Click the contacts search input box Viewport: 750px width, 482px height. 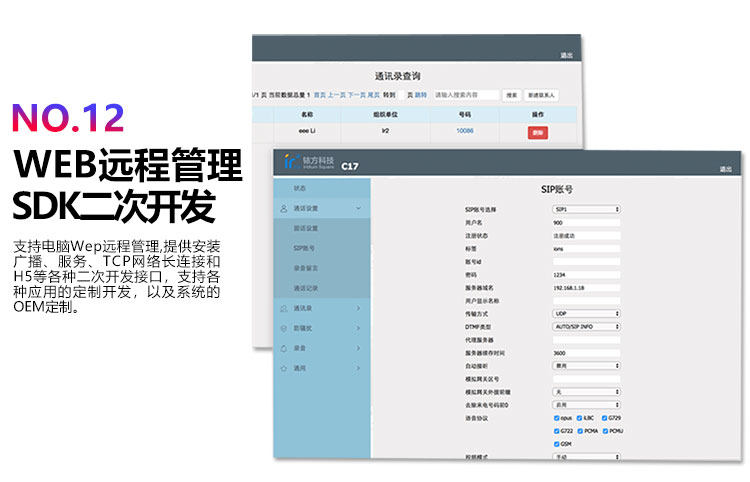tap(466, 95)
